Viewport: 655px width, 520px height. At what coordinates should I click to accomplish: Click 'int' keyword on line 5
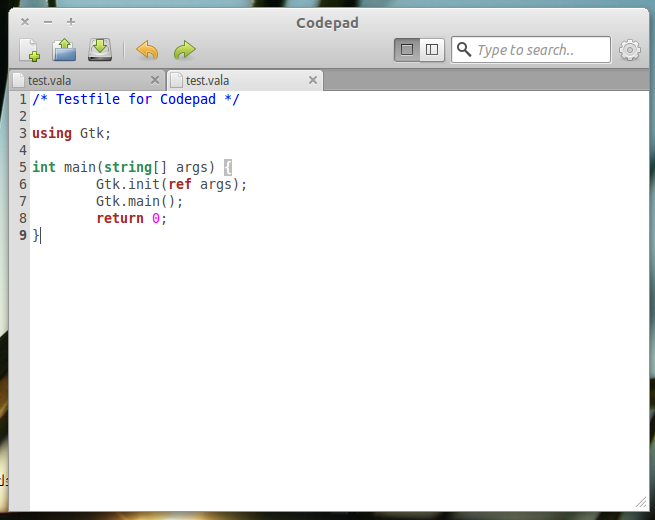click(44, 167)
